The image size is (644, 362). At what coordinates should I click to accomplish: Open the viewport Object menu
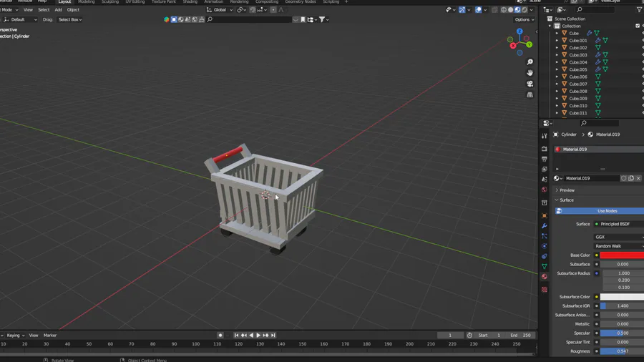73,10
